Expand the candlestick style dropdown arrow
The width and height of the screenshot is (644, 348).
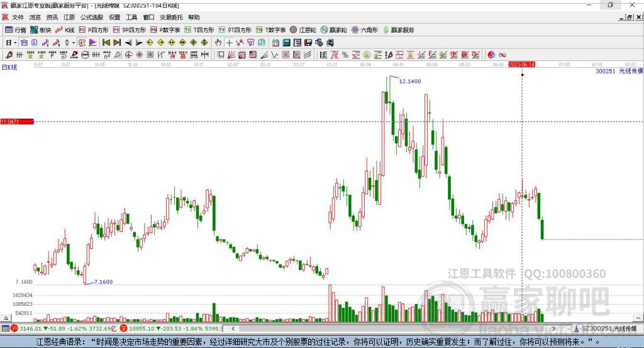point(74,43)
